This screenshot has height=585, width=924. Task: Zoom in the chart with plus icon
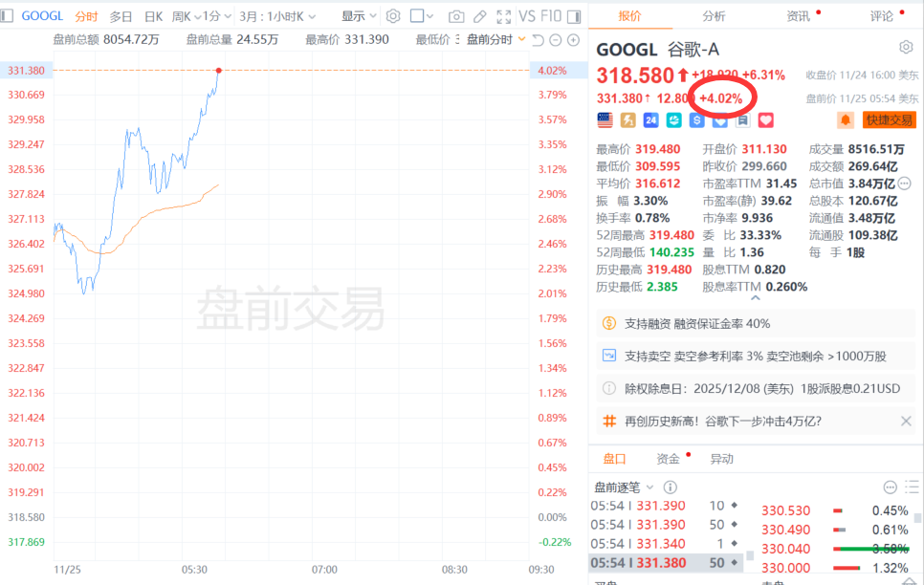tap(573, 40)
